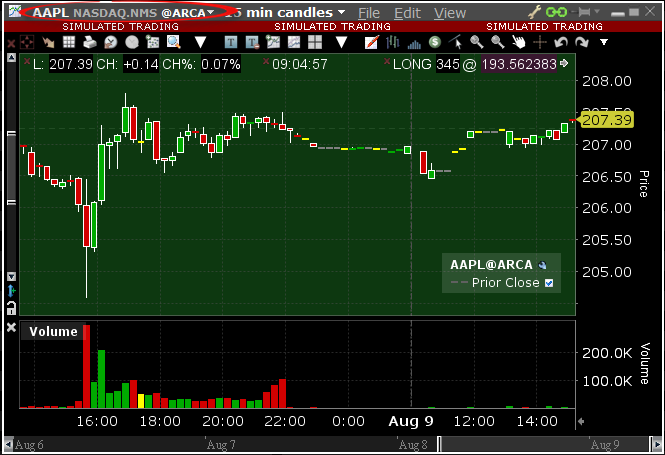Click the green chain link group icon
665x455 pixels.
click(x=556, y=12)
